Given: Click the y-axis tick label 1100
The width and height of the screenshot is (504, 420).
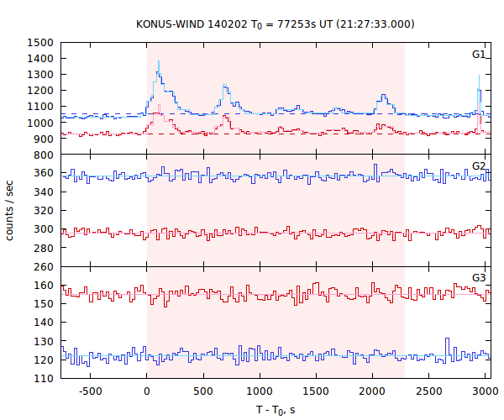Looking at the screenshot, I should pyautogui.click(x=40, y=107).
